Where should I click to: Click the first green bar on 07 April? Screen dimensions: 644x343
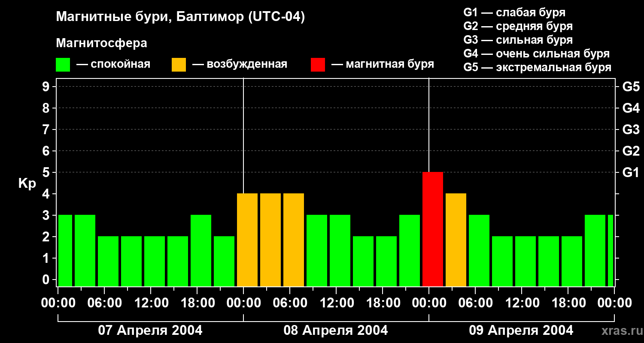click(65, 250)
